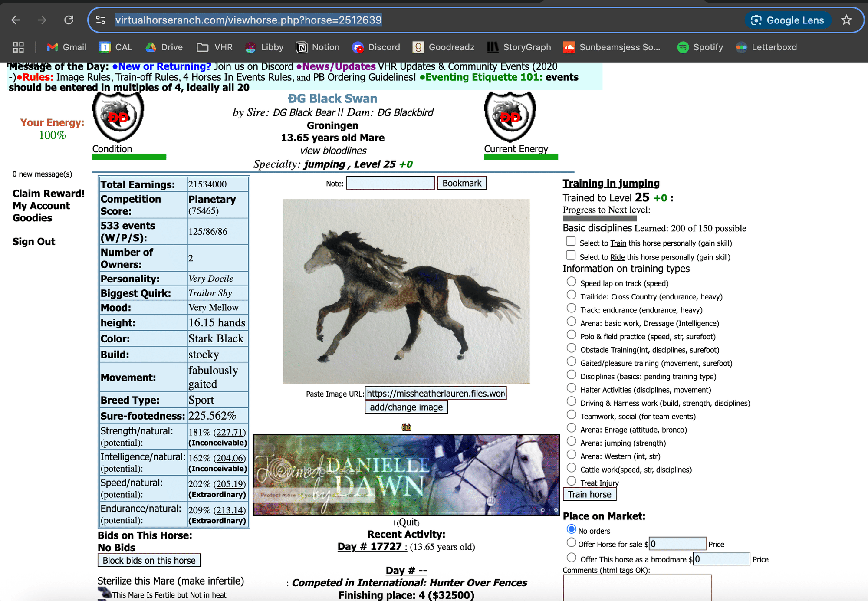Select Arena: Western option

click(572, 455)
